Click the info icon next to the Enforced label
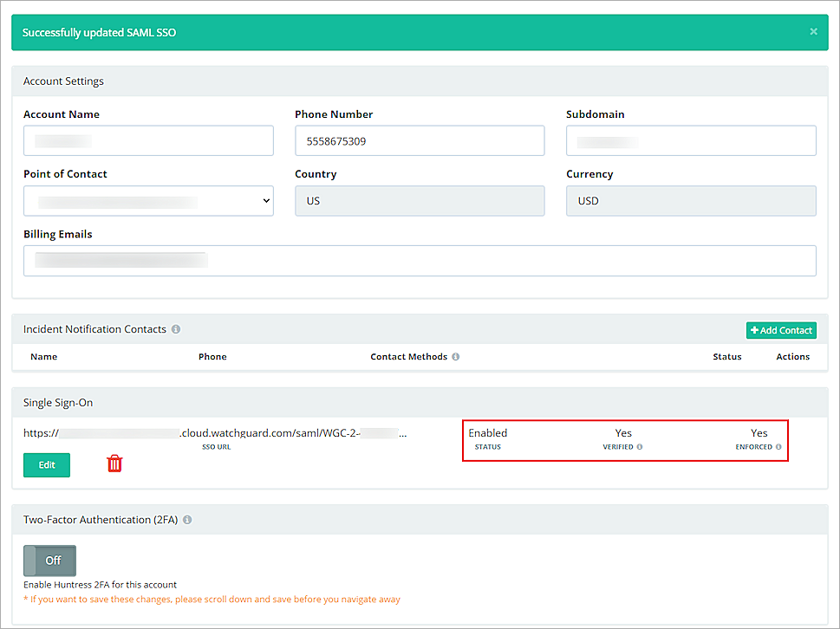840x629 pixels. (x=779, y=447)
